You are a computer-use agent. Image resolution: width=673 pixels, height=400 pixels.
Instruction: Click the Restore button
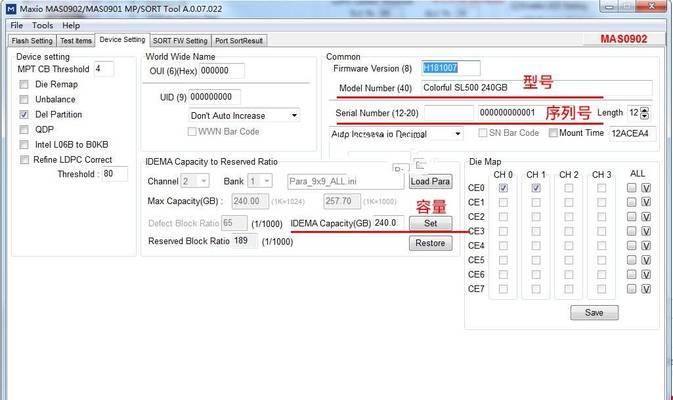pos(430,243)
